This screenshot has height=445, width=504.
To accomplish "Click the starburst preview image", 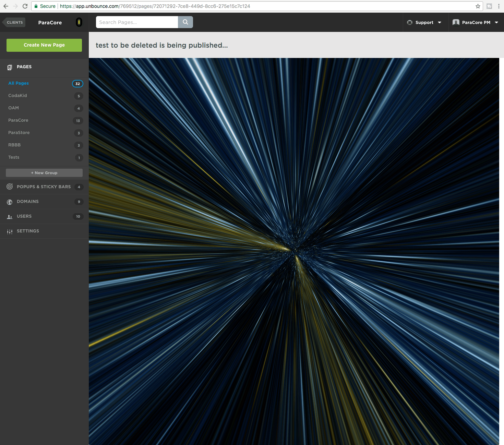I will [294, 251].
